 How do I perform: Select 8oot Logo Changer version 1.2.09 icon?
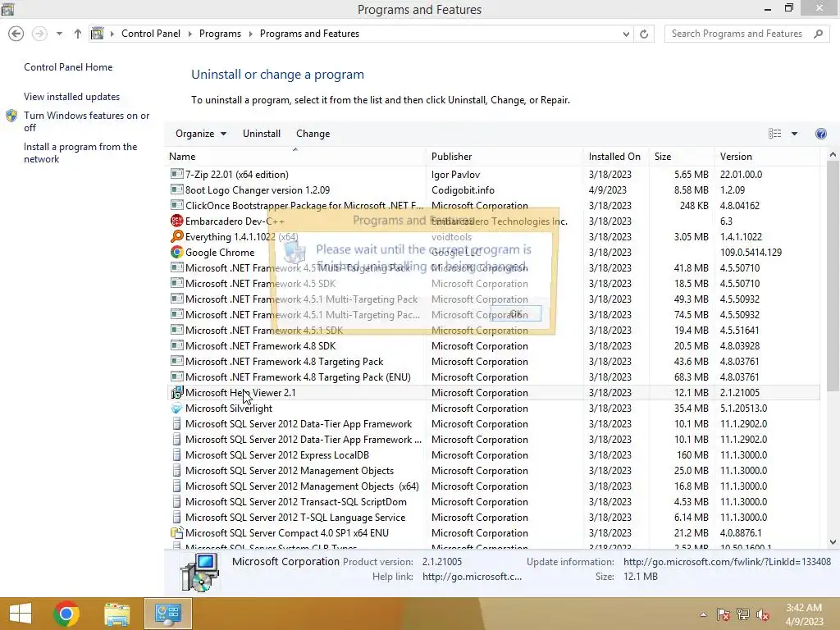click(x=177, y=189)
